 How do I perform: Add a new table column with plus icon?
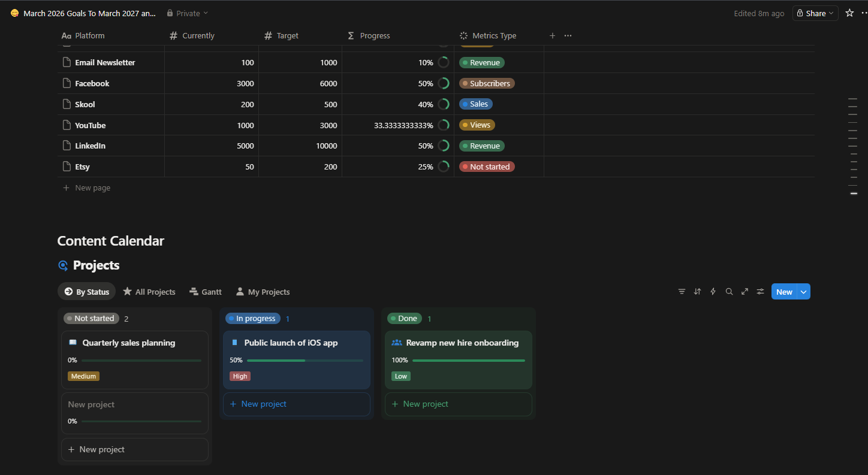pos(553,36)
